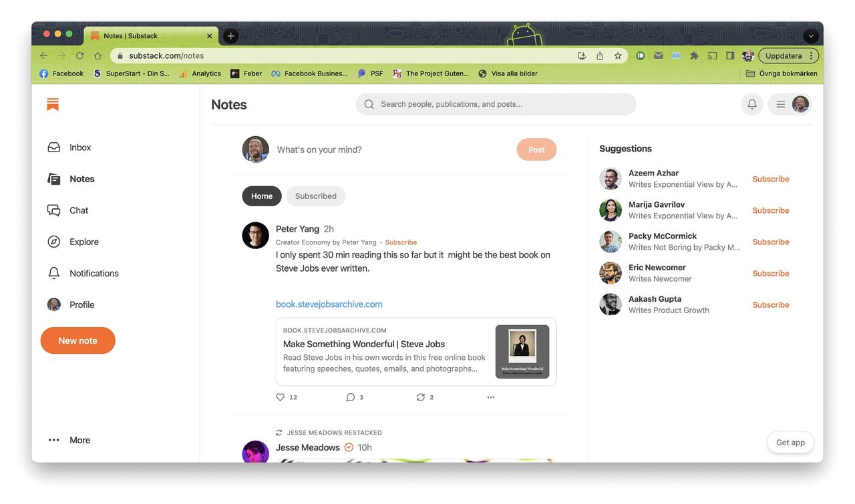Click the bell icon in top header
This screenshot has height=504, width=855.
(x=751, y=104)
